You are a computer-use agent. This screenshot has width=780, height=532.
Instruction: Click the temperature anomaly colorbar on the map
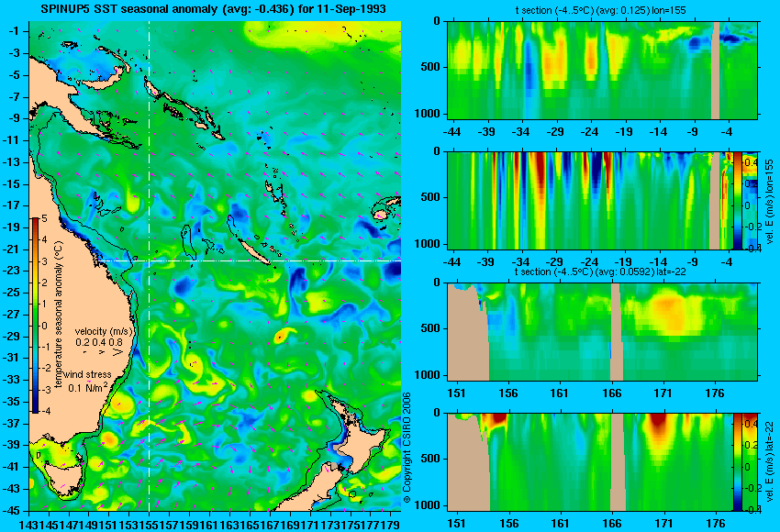[36, 316]
